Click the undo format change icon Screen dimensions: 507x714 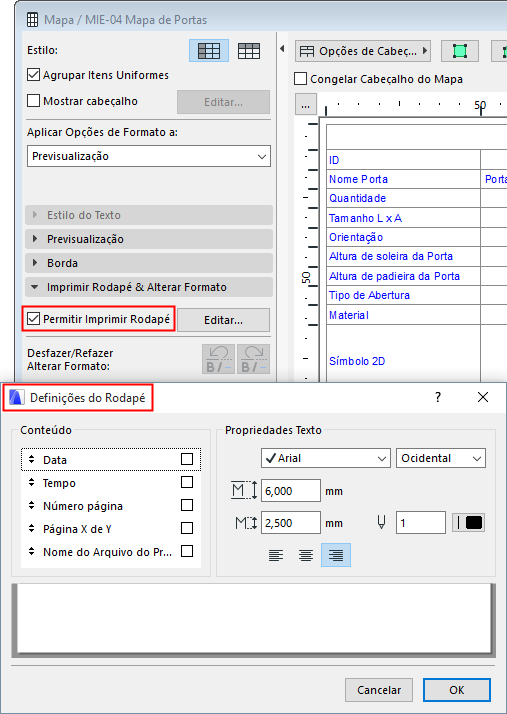coord(218,359)
